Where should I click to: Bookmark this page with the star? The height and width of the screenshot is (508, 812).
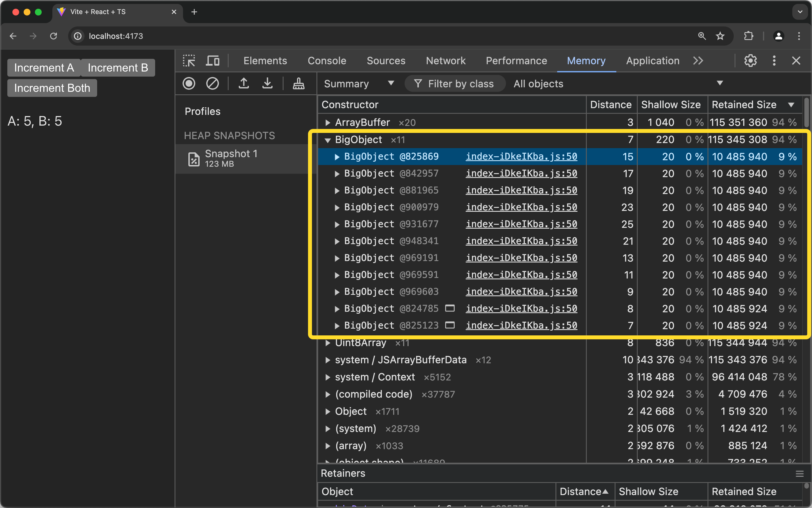coord(720,36)
